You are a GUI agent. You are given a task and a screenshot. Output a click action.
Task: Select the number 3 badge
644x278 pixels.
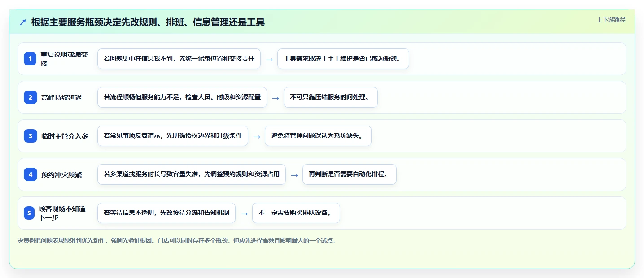(x=31, y=136)
